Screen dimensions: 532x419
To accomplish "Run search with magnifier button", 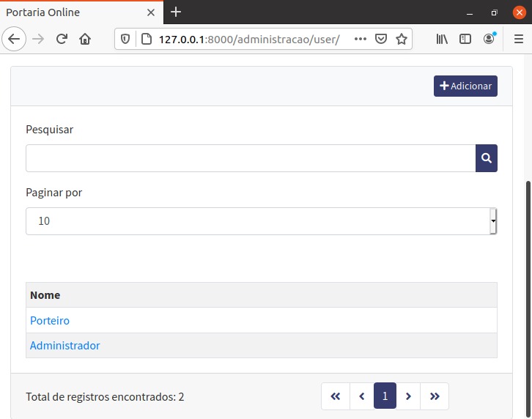I will point(486,158).
